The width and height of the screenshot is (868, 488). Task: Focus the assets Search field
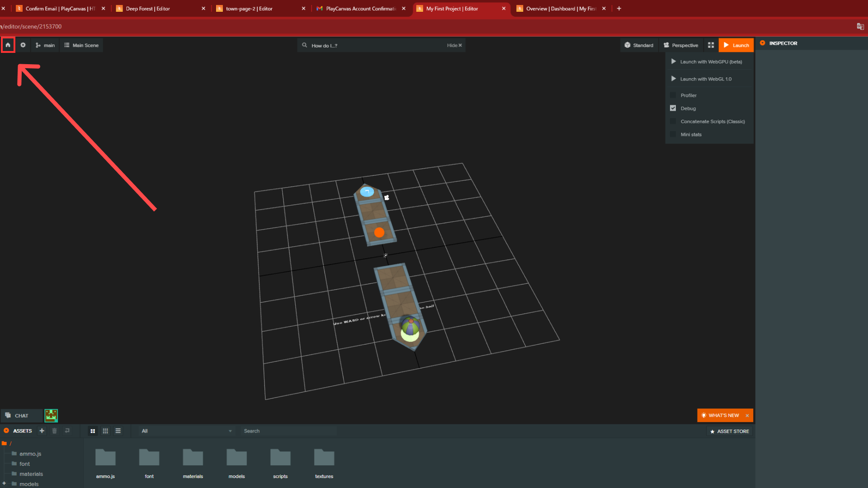pyautogui.click(x=289, y=431)
